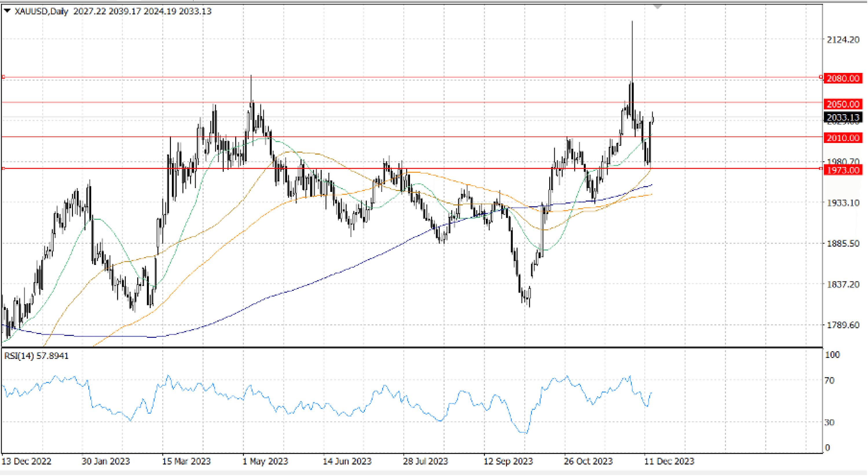Select the 2080.00 line's right anchor square
868x476 pixels.
click(821, 77)
